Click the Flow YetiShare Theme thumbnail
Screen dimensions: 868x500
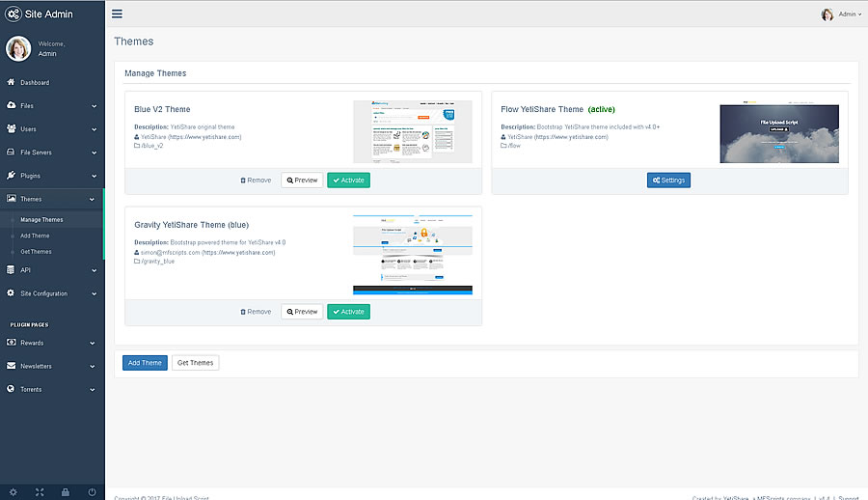pyautogui.click(x=779, y=131)
